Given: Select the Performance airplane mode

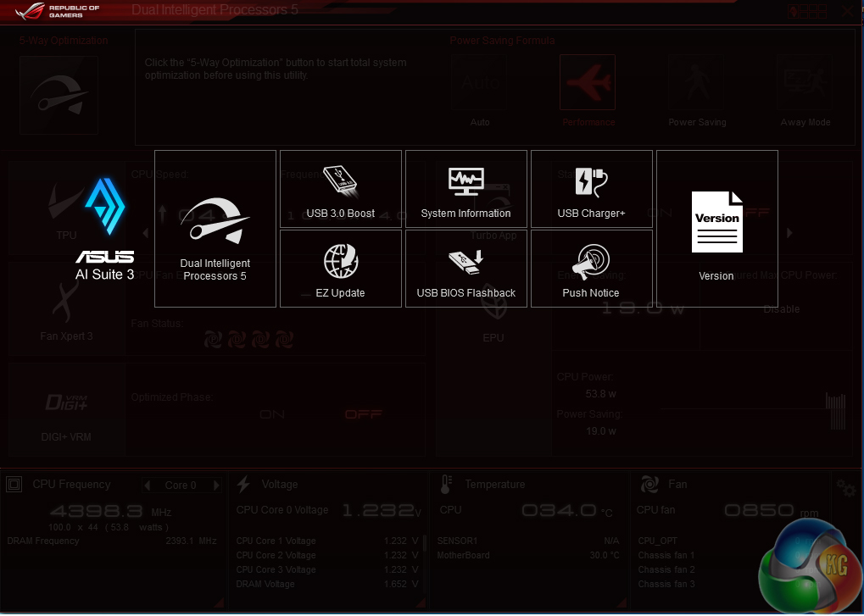Looking at the screenshot, I should (x=588, y=82).
